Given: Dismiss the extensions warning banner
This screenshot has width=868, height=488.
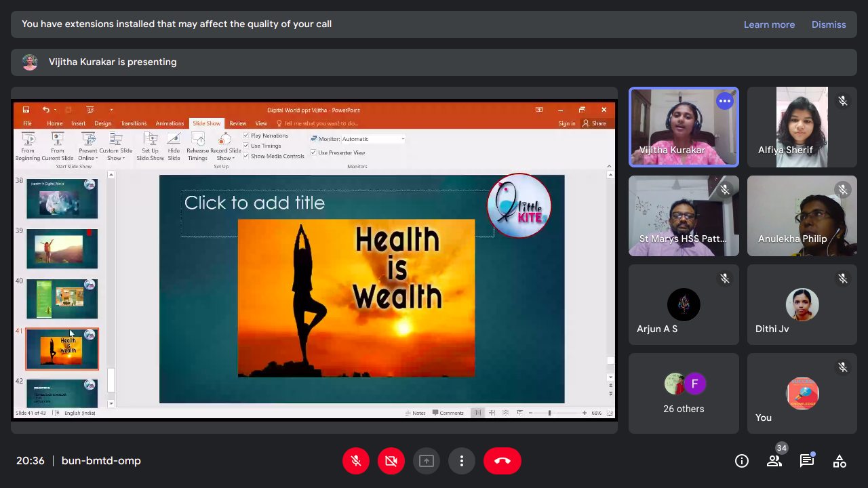Looking at the screenshot, I should click(829, 24).
